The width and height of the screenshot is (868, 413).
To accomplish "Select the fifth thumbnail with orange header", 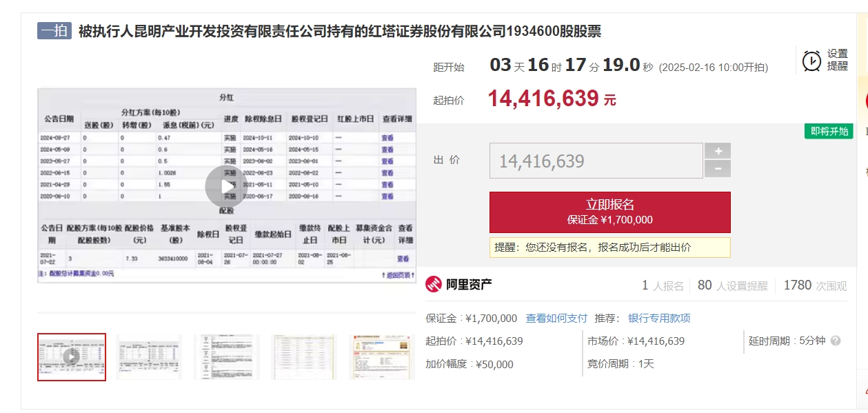I will pos(383,356).
